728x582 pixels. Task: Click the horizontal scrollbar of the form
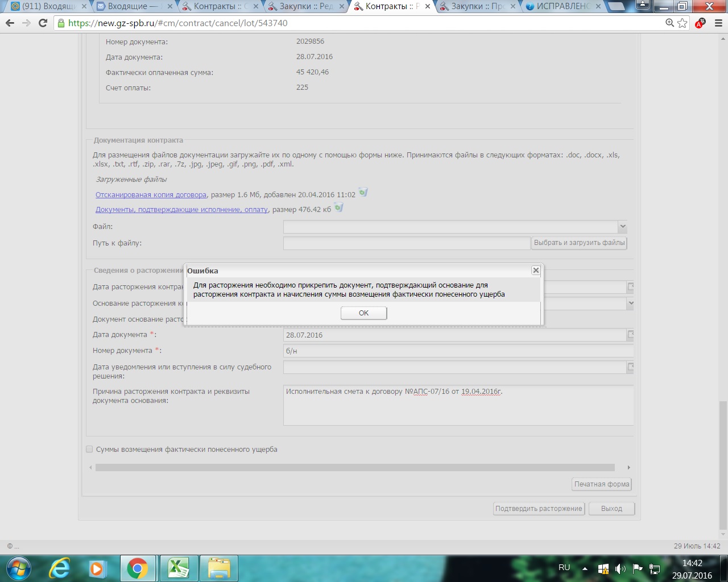coord(355,468)
